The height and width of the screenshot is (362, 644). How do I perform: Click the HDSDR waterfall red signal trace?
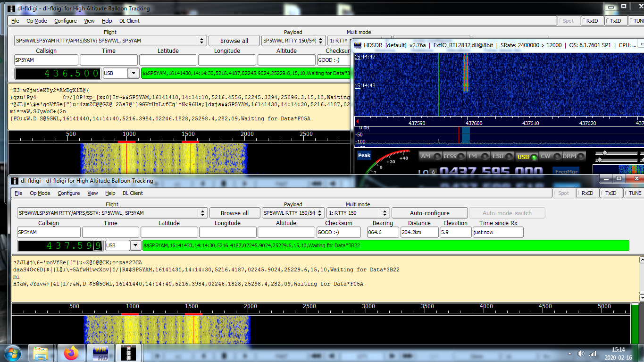(x=466, y=72)
